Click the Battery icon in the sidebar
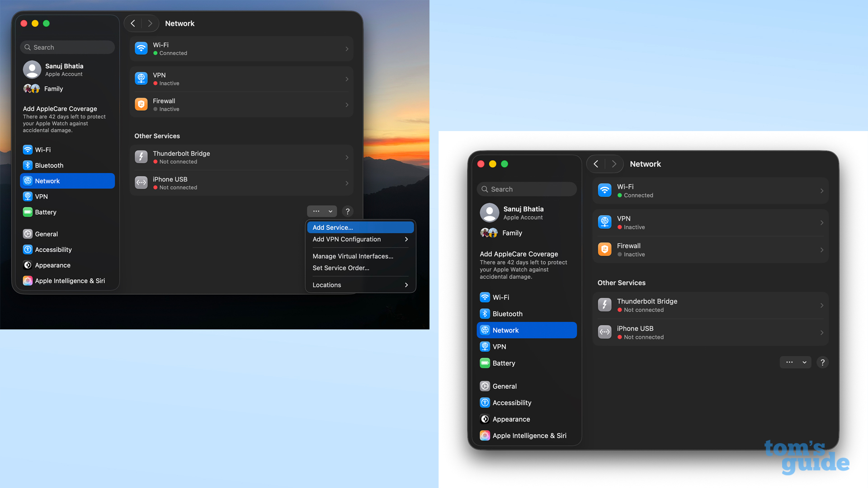Screen dimensions: 868x488 tap(28, 212)
